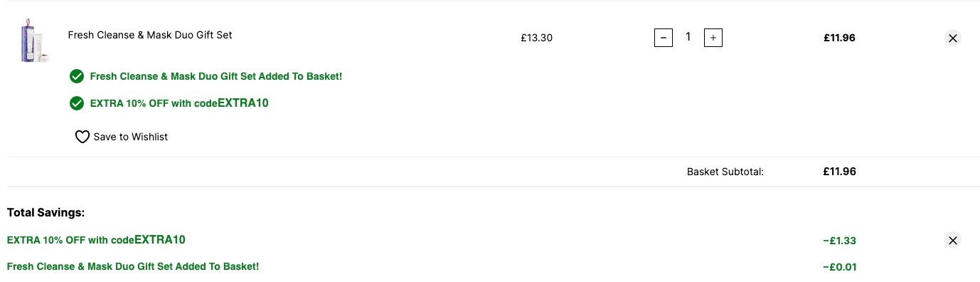Viewport: 980px width, 282px height.
Task: Click the heart wishlist icon
Action: tap(82, 137)
